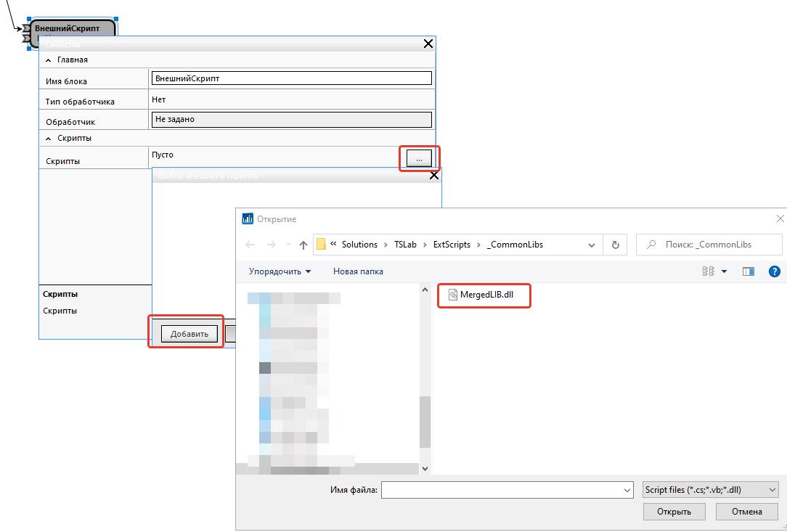Go up one folder level

tap(303, 245)
